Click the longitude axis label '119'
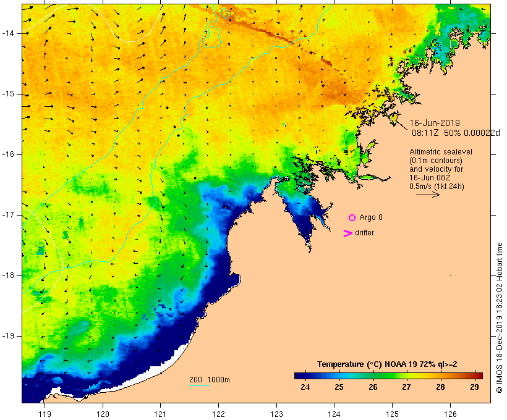The width and height of the screenshot is (507, 420). point(45,414)
